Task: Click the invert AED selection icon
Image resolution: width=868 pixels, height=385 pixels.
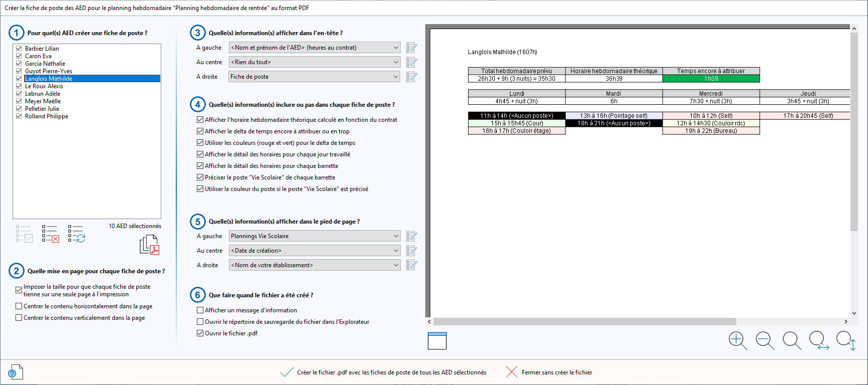Action: tap(77, 234)
